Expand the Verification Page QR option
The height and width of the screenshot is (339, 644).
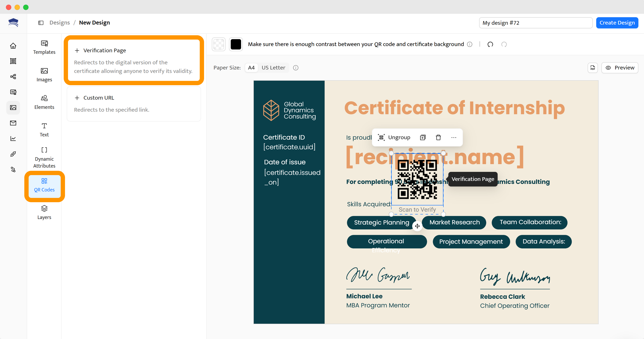pyautogui.click(x=105, y=50)
